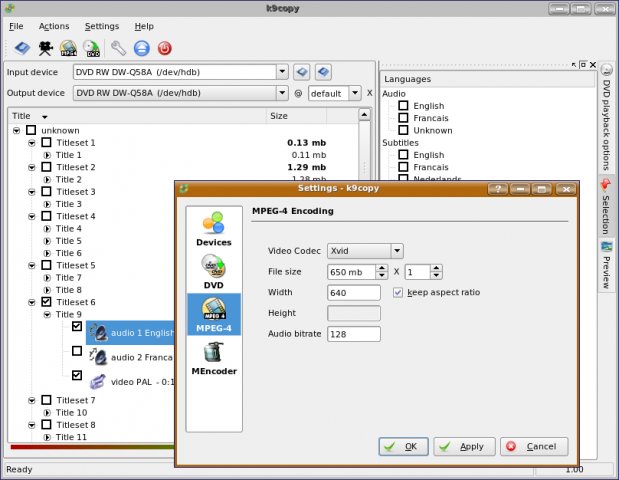Select the DVD settings category
Viewport: 619px width, 480px height.
[213, 271]
